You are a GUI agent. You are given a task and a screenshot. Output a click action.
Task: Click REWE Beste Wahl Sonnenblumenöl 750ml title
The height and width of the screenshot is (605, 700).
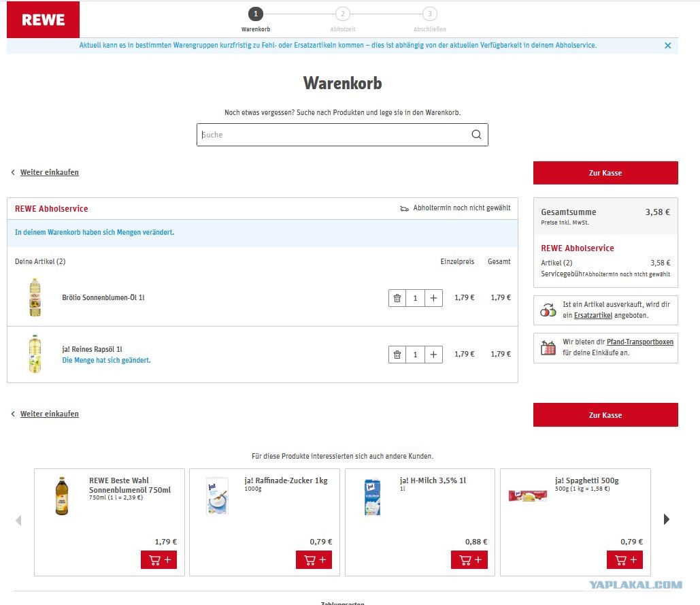(x=130, y=485)
